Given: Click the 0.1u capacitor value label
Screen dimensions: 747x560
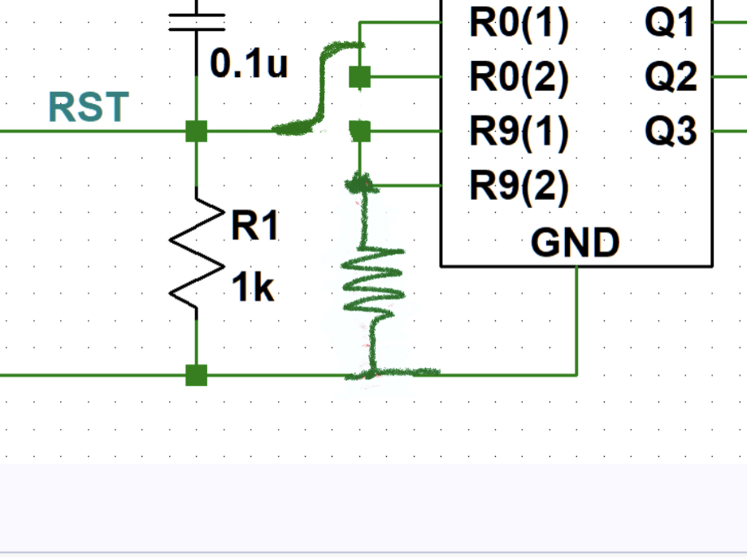Looking at the screenshot, I should tap(250, 63).
